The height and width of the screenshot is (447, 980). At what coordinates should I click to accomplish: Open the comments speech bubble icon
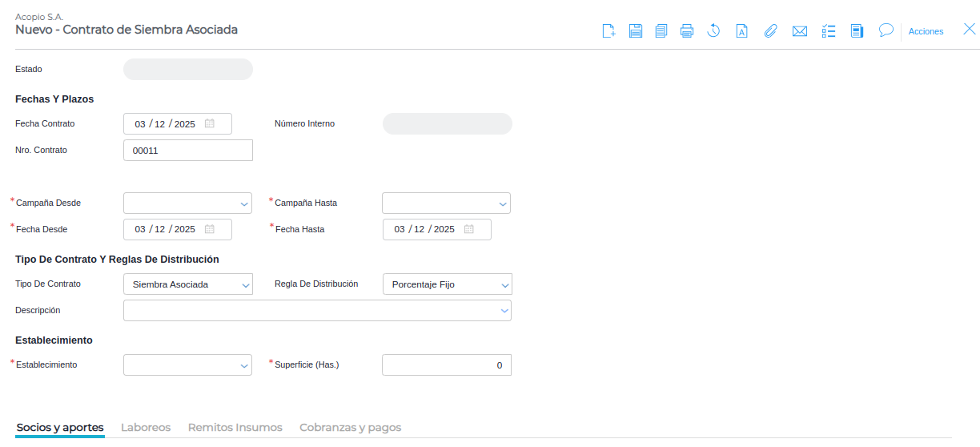point(886,30)
